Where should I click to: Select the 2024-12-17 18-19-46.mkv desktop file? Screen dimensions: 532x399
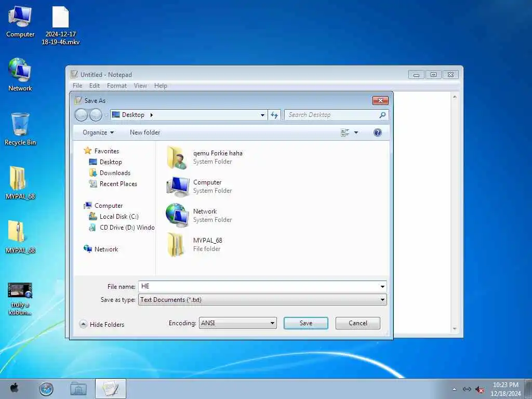pos(60,25)
